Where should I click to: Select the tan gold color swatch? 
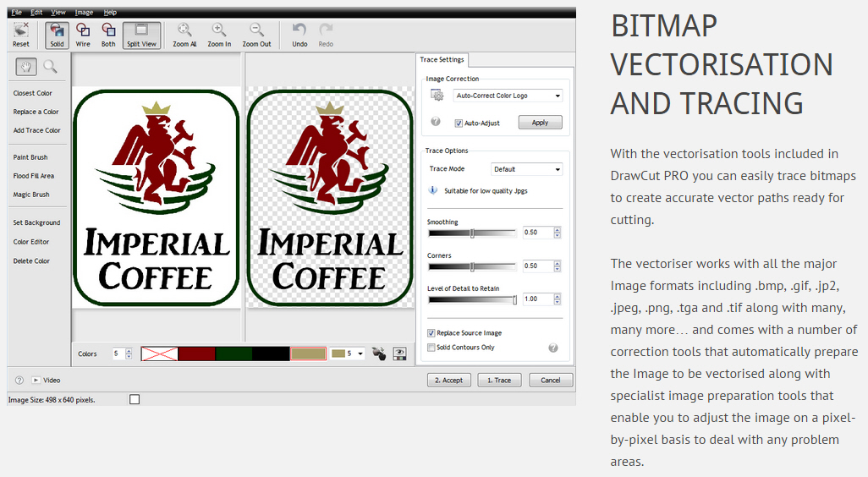pos(308,354)
